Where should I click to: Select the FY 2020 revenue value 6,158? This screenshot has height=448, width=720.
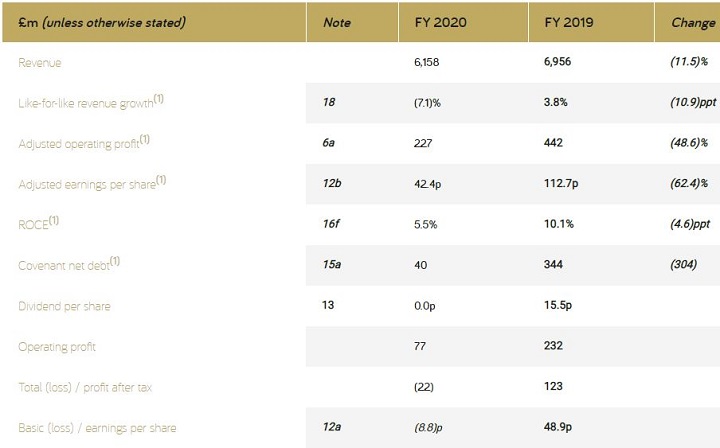pyautogui.click(x=427, y=62)
